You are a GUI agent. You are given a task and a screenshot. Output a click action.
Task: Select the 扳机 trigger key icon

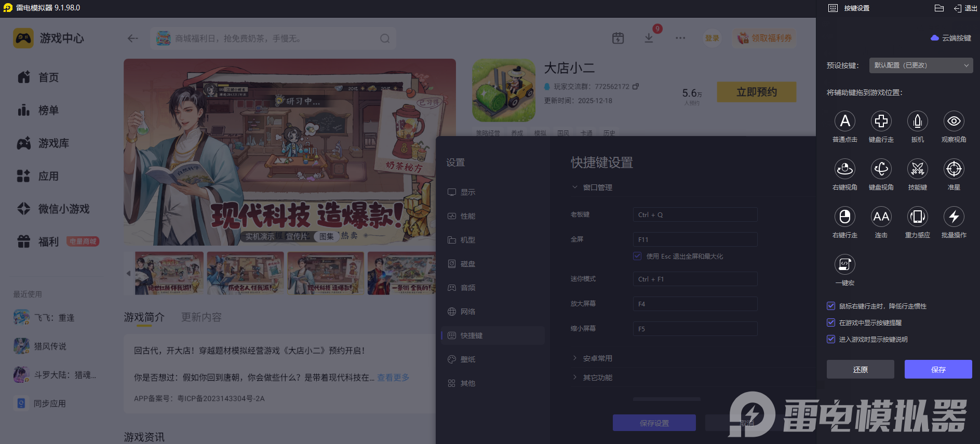click(917, 122)
